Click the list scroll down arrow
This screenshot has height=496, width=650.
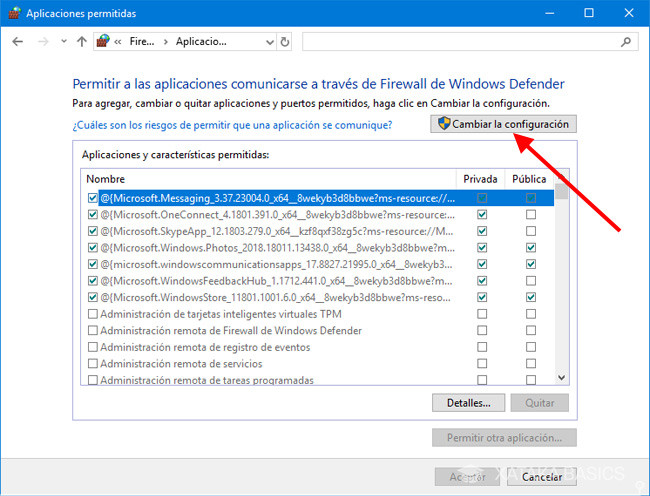[562, 377]
